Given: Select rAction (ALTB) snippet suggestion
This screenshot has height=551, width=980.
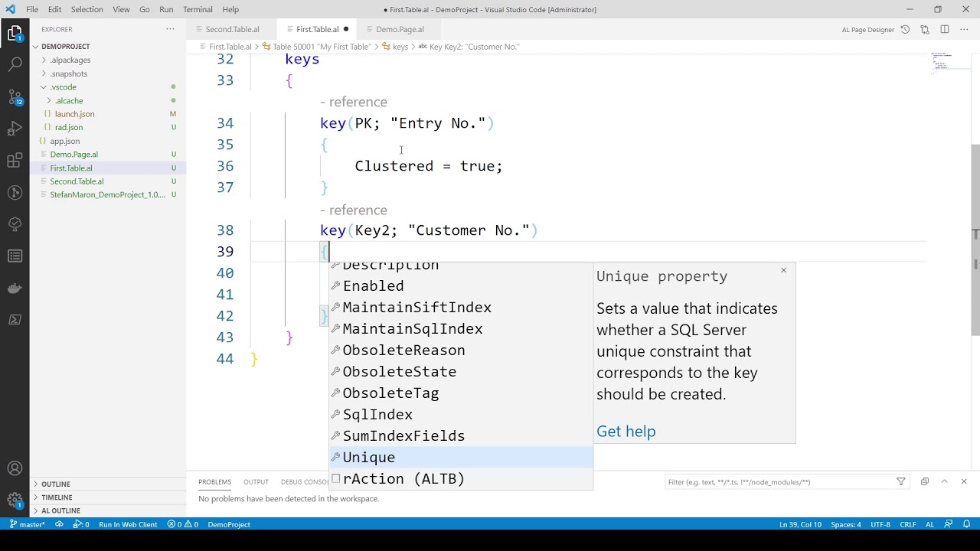Looking at the screenshot, I should click(x=461, y=478).
